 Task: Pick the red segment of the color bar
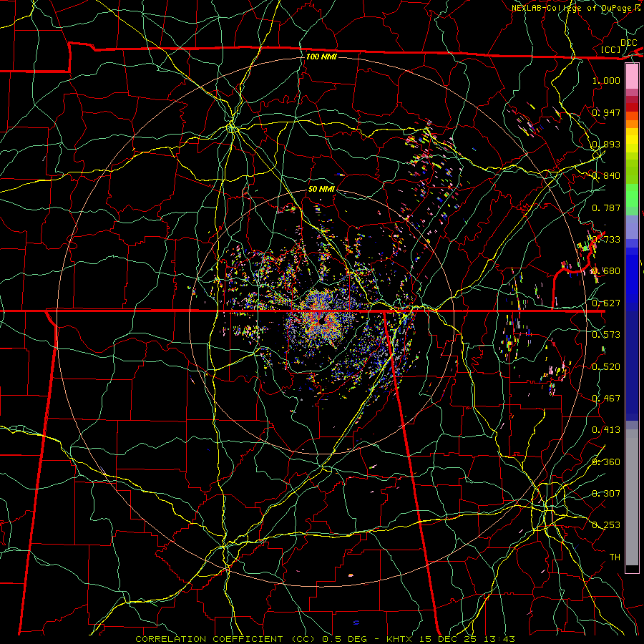[632, 107]
